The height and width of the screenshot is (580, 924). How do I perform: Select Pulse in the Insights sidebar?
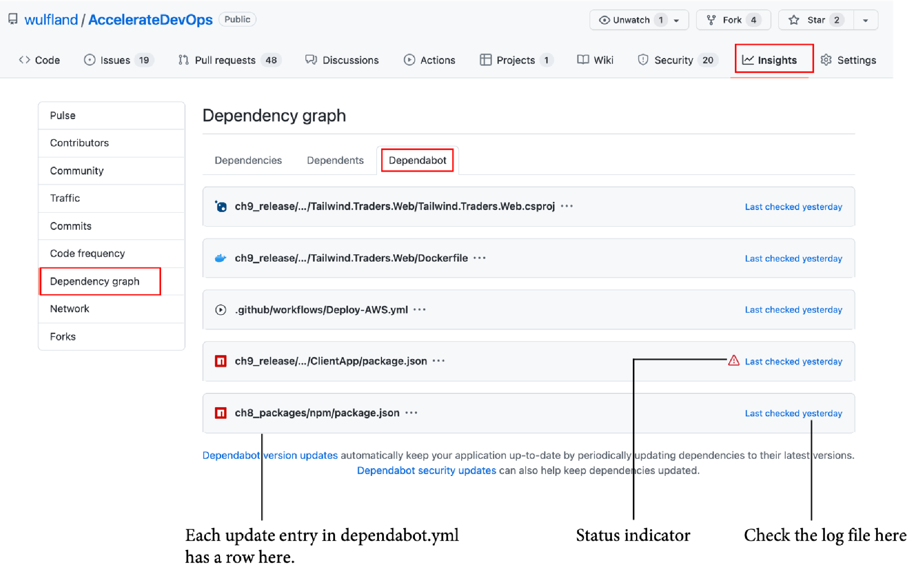111,115
